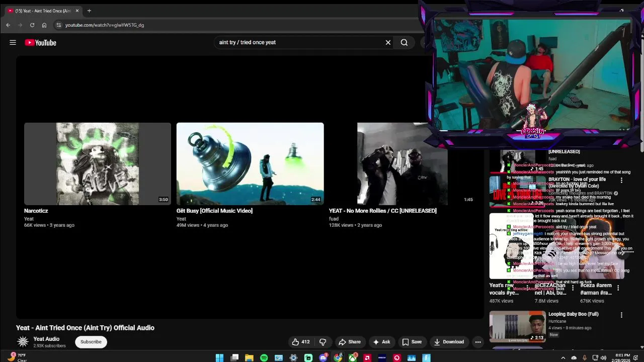The height and width of the screenshot is (362, 644).
Task: Open the Yeat Audio channel avatar
Action: (23, 342)
